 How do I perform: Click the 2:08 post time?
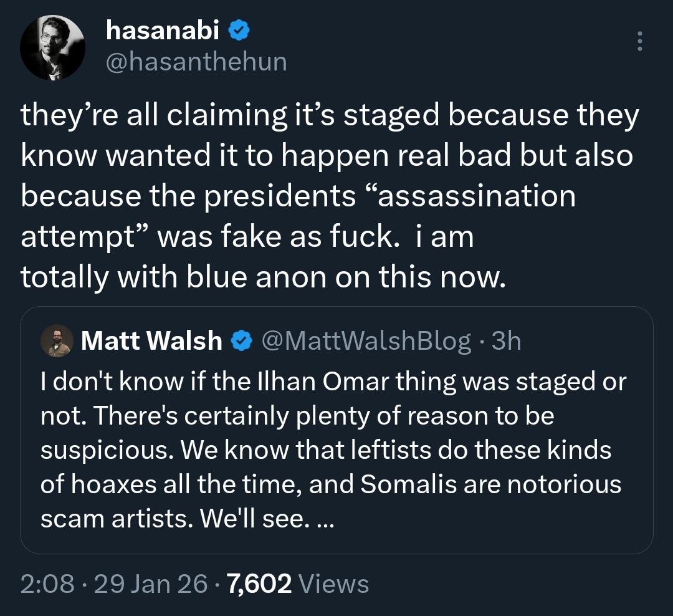pos(46,584)
